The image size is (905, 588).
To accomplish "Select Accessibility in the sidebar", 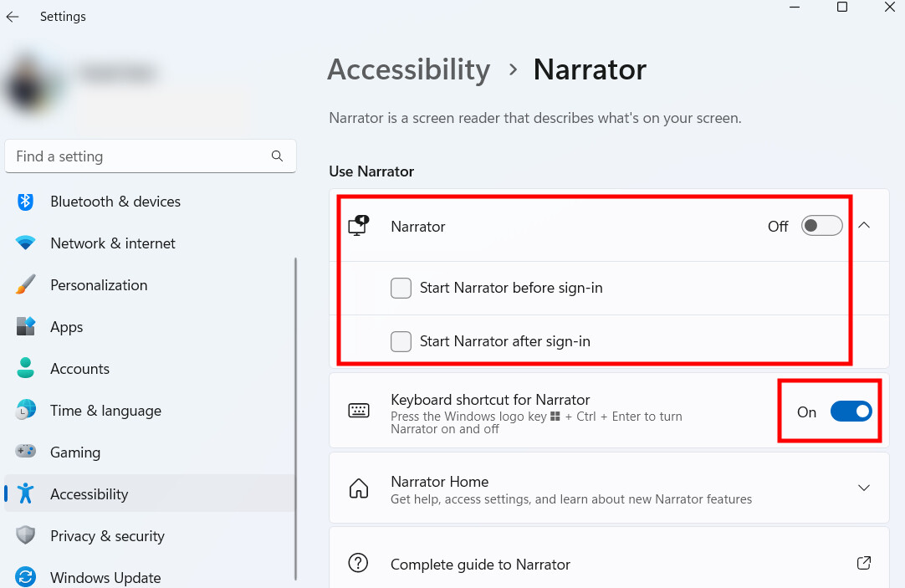I will coord(150,493).
